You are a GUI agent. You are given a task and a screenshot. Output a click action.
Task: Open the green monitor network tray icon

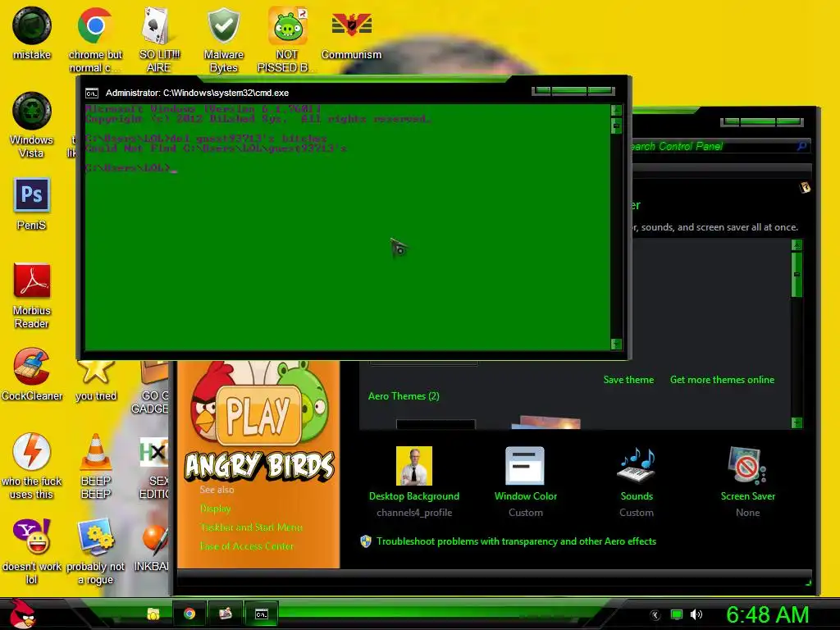point(677,614)
